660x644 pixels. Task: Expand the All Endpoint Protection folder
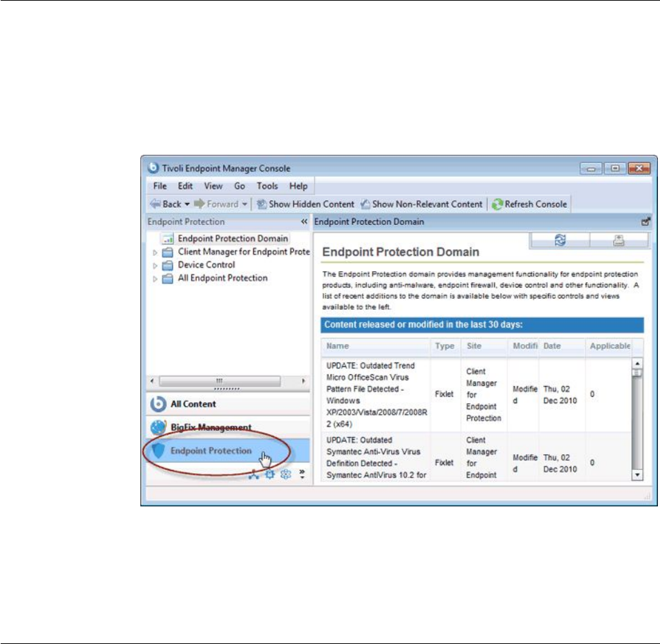tap(155, 279)
